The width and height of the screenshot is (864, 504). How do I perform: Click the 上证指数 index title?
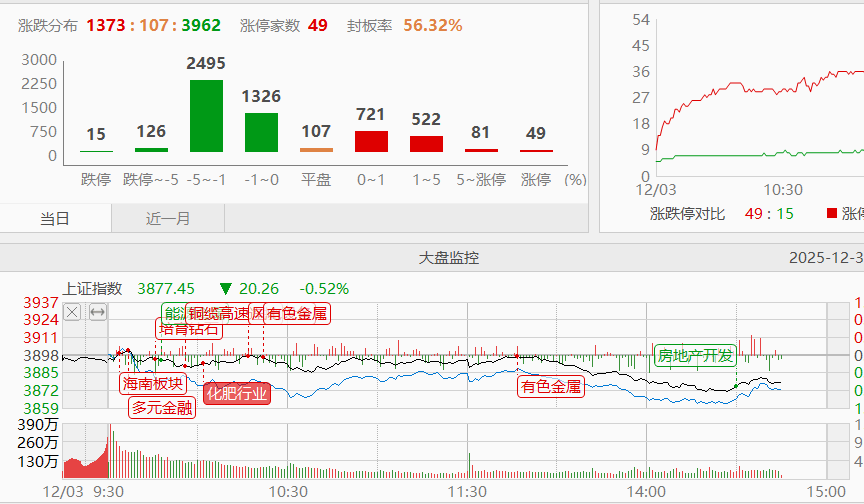point(92,288)
